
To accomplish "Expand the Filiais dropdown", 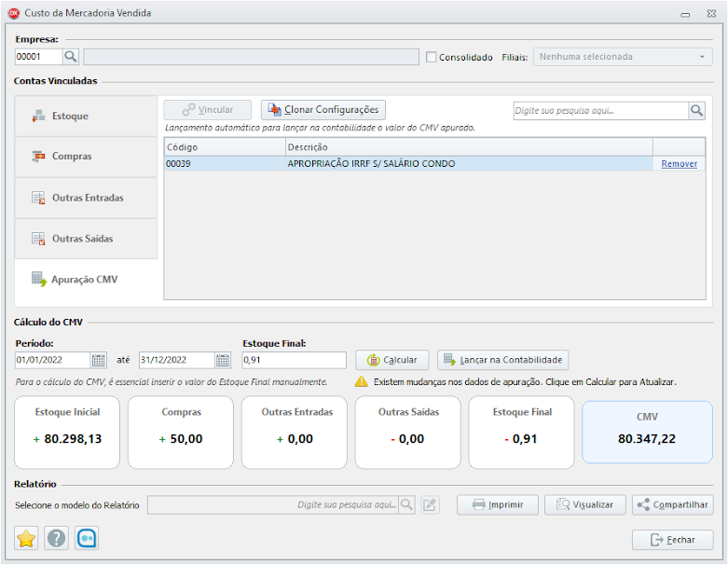I will [x=701, y=57].
